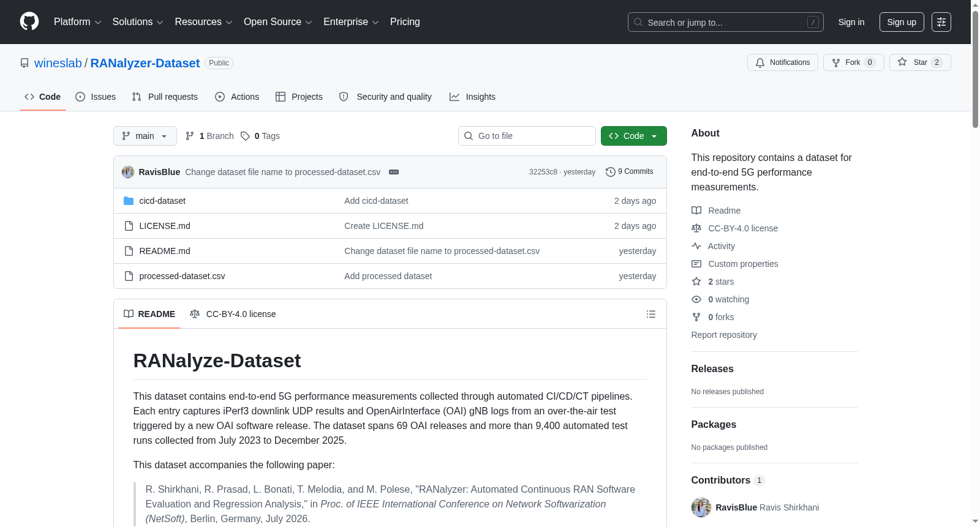Click the README.md file icon
The width and height of the screenshot is (980, 527).
(x=129, y=251)
